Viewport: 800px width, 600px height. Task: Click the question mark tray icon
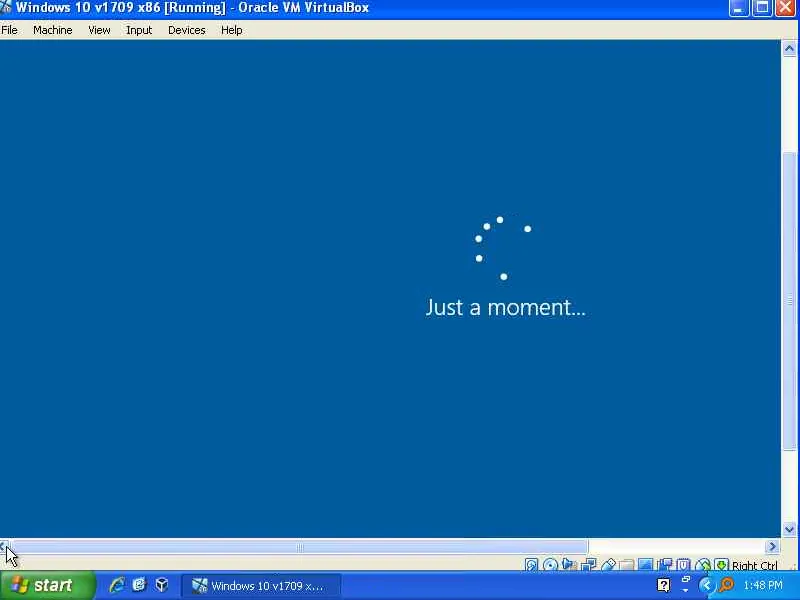664,586
